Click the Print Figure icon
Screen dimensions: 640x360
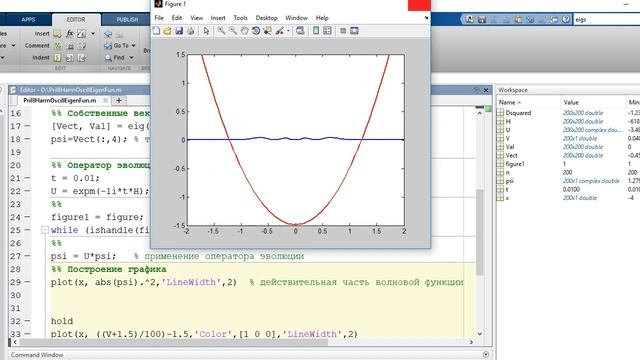pos(191,31)
